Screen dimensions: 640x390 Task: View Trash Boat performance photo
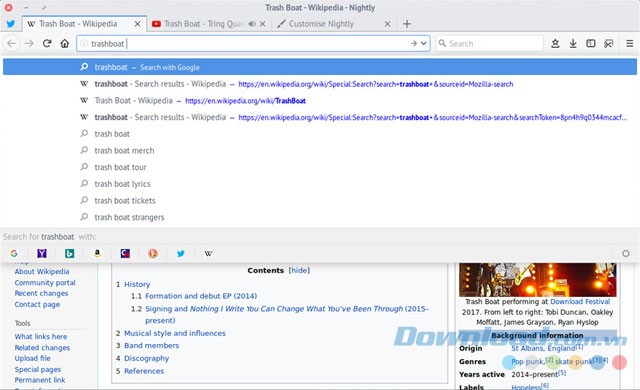[x=538, y=279]
